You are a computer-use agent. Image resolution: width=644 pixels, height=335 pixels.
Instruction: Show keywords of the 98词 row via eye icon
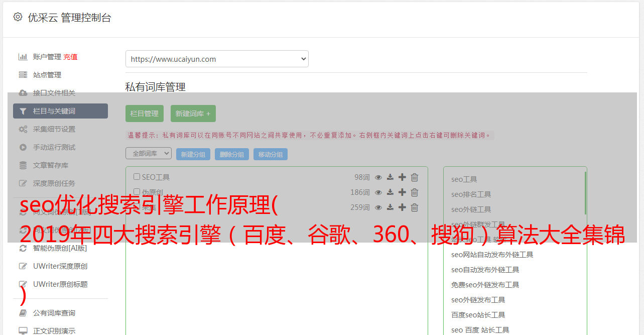pyautogui.click(x=378, y=177)
